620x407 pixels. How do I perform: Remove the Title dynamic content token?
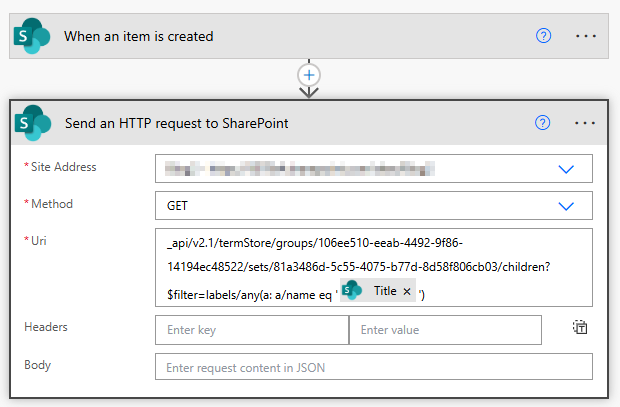click(407, 291)
